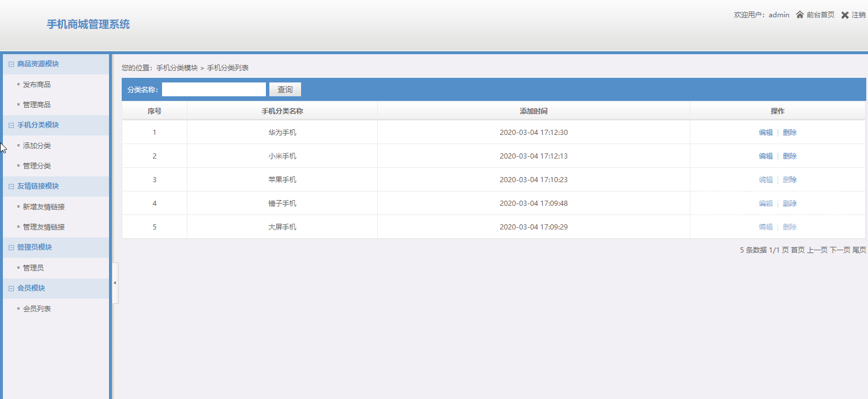
Task: Delete the 小米手机 category row
Action: 790,156
